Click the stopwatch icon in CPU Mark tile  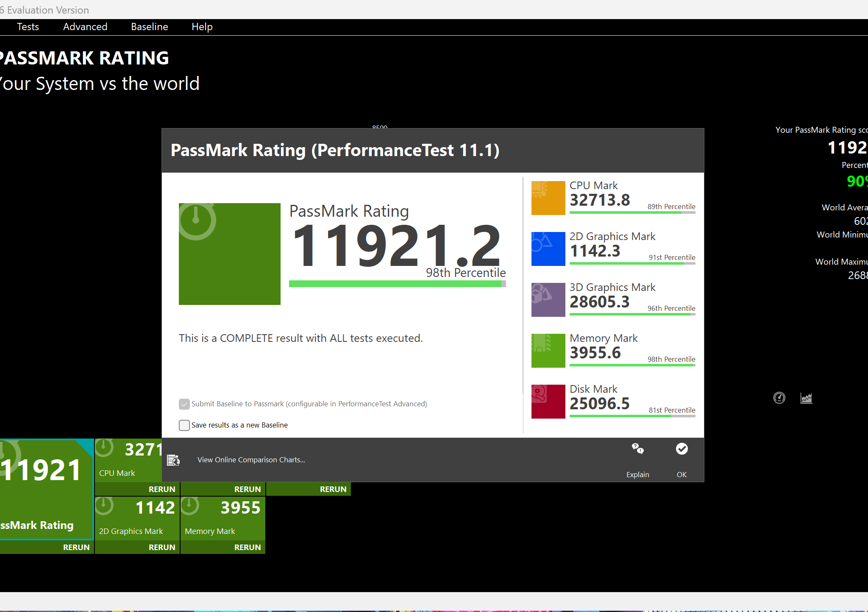coord(104,448)
